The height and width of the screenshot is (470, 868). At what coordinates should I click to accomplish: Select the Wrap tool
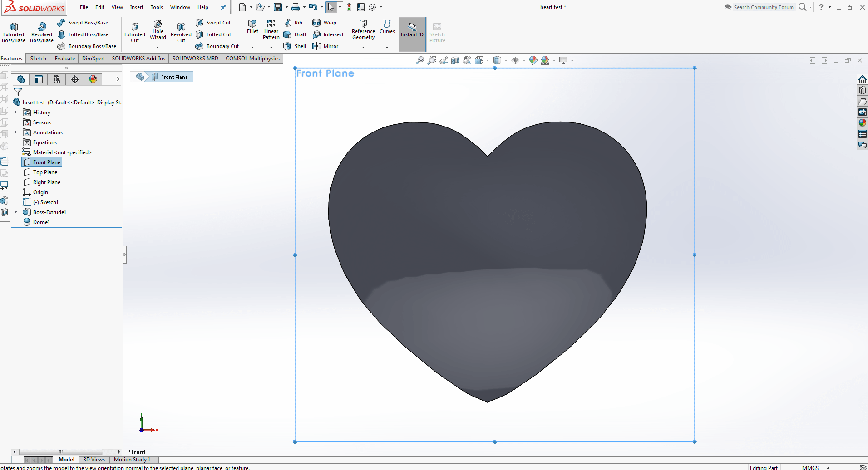[x=324, y=23]
